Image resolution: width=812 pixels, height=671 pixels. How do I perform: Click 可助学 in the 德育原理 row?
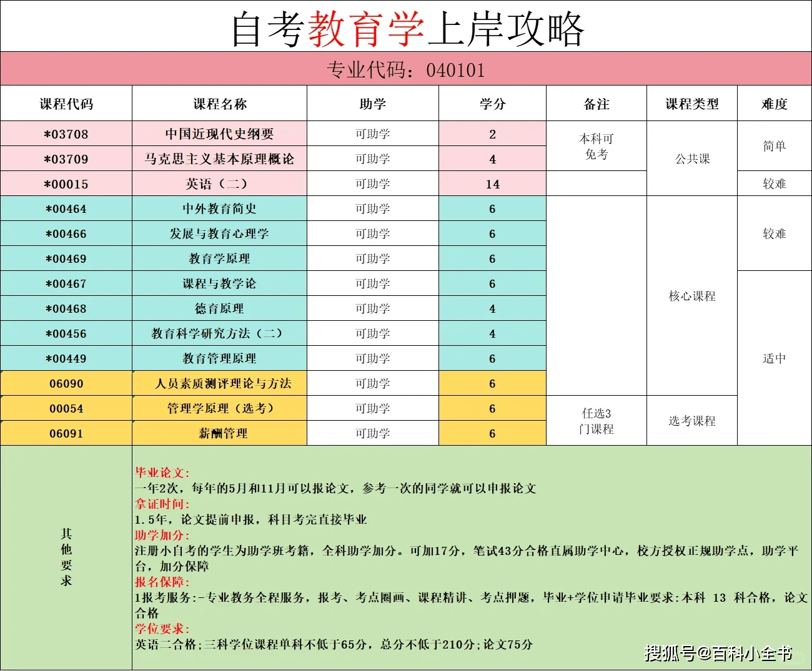[373, 308]
